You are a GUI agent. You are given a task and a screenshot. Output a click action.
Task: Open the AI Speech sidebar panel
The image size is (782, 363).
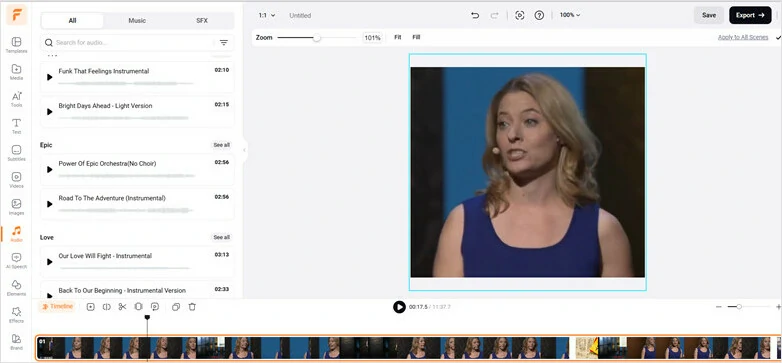click(16, 260)
